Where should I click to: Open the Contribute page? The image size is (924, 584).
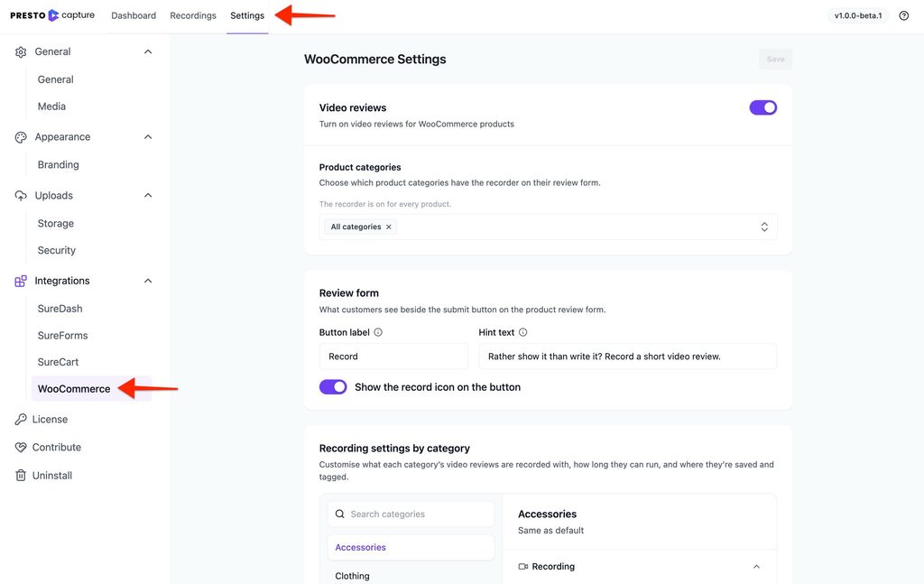57,448
